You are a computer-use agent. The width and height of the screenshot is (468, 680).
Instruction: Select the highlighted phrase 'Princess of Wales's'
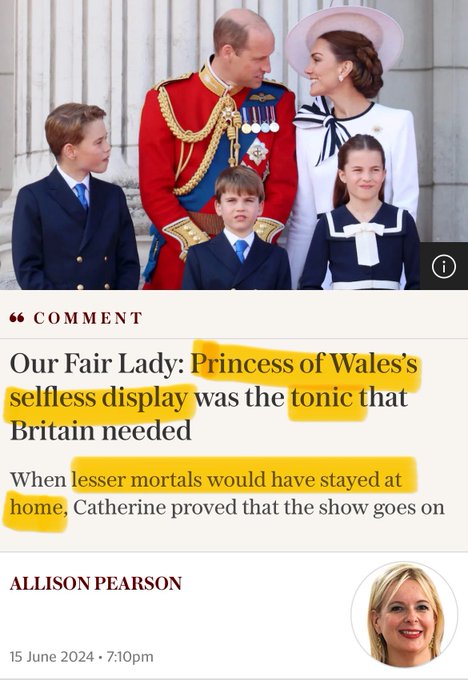304,363
